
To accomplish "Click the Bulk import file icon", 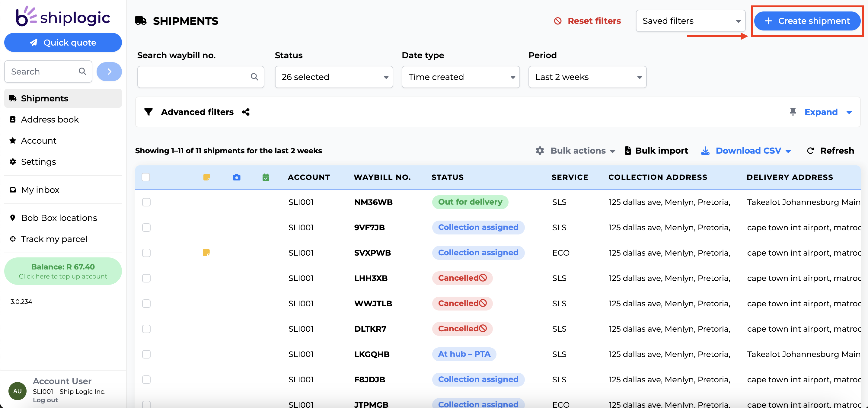I will tap(628, 151).
